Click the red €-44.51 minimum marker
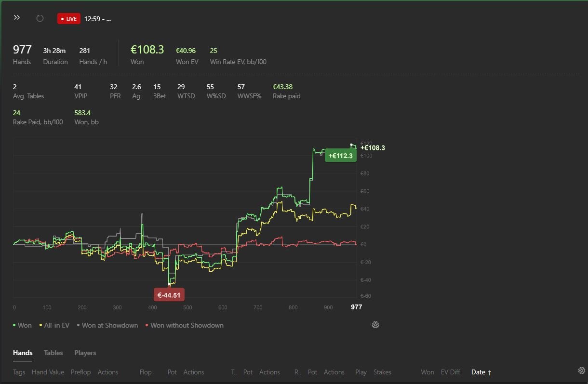This screenshot has height=384, width=588. (169, 294)
